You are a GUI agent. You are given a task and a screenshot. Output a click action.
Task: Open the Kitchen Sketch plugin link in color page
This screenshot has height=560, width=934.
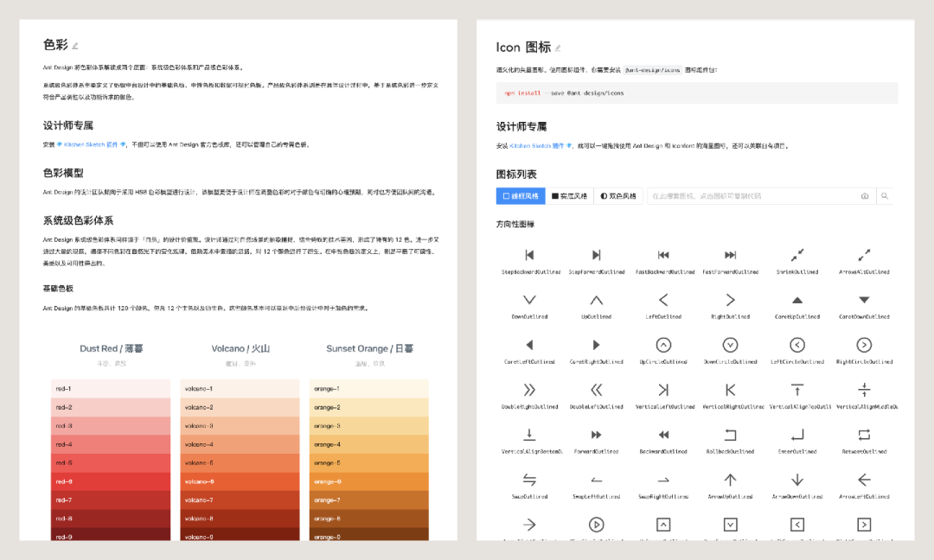[91, 144]
